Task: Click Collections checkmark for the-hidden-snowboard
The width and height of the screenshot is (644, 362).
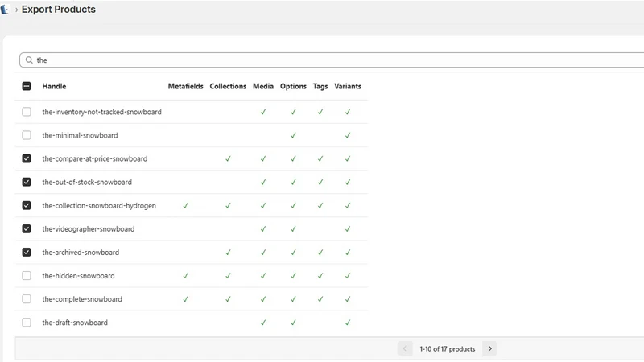Action: (x=228, y=275)
